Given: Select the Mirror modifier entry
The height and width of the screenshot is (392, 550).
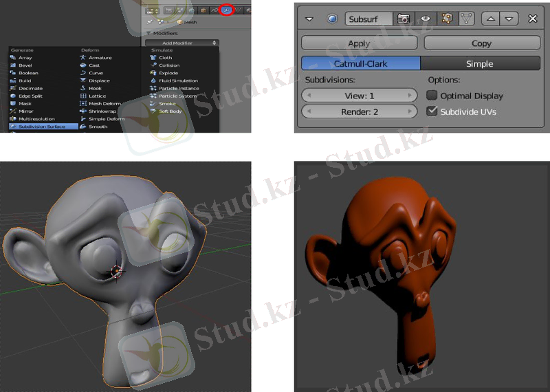Looking at the screenshot, I should point(25,111).
